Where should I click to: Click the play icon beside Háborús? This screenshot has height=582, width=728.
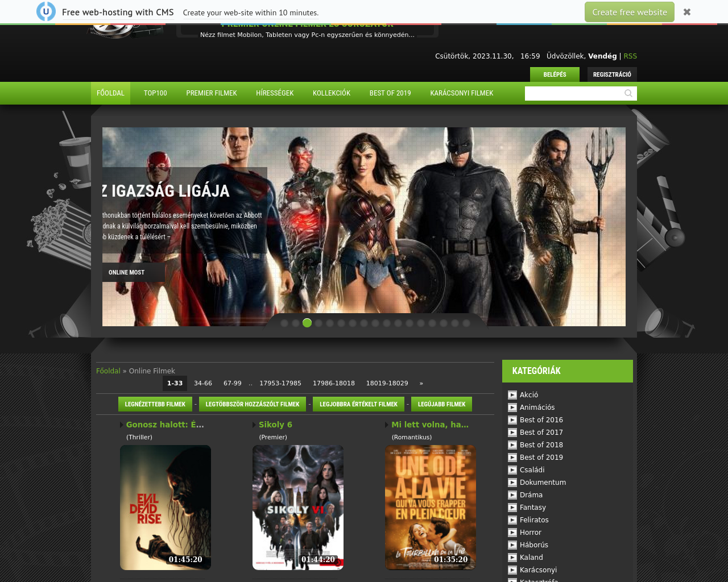[512, 545]
